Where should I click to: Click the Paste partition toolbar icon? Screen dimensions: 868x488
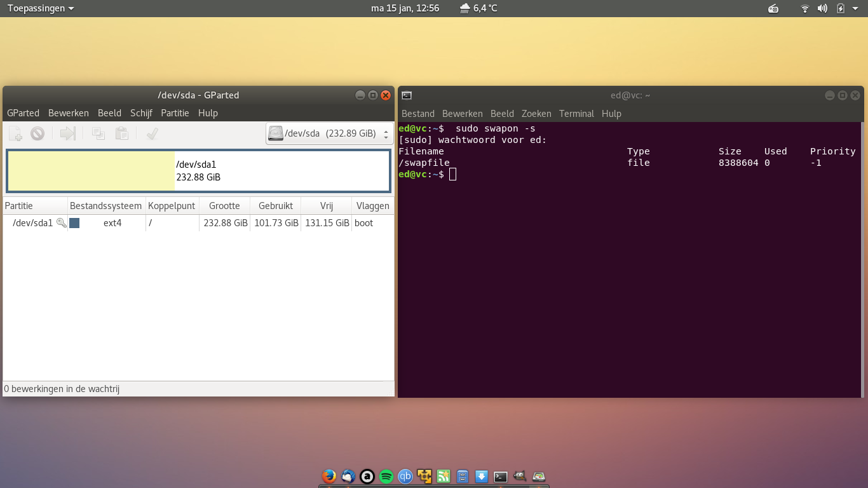coord(121,133)
